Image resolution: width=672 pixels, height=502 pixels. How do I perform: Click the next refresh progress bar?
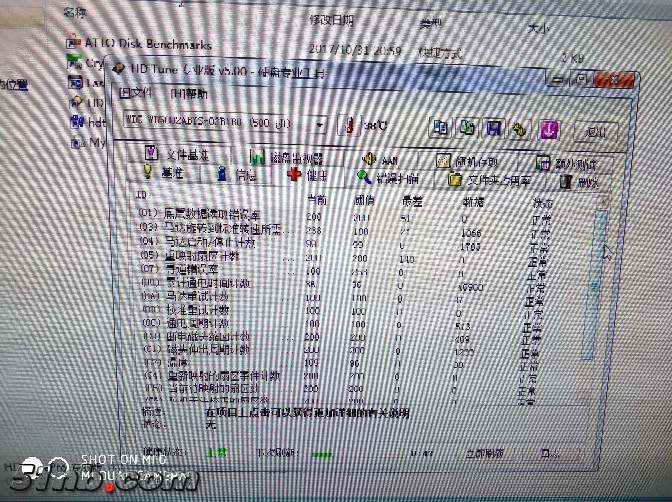pos(323,454)
